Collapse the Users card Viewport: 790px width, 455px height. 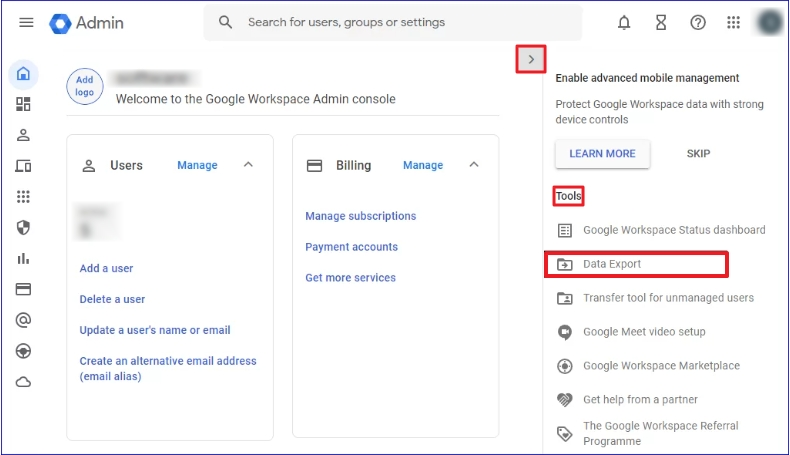coord(248,165)
